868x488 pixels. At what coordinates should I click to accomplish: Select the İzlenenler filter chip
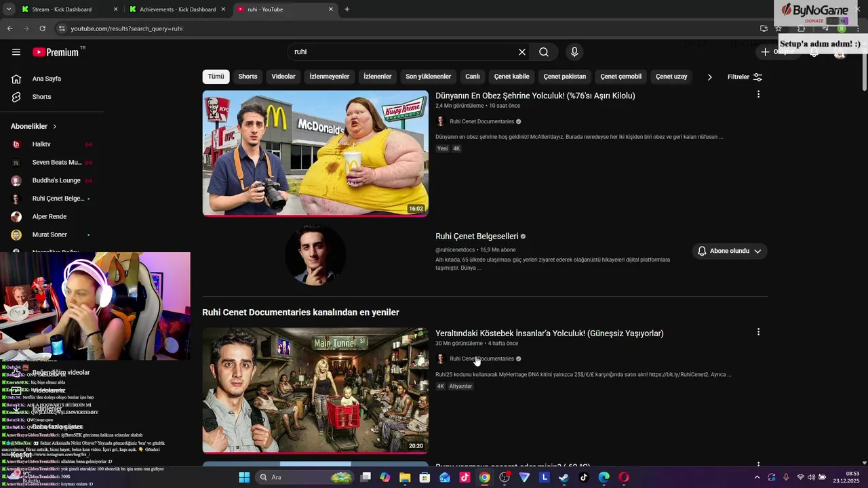click(x=378, y=77)
